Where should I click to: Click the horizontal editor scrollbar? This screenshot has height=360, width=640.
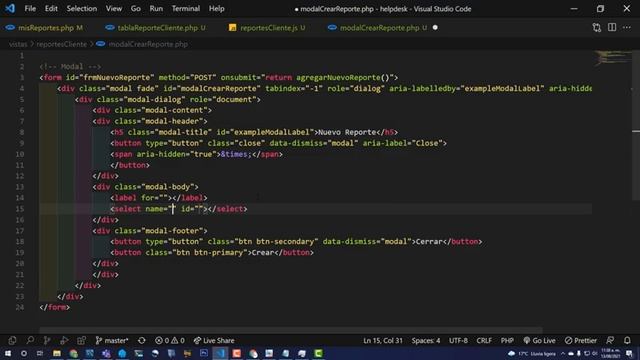click(x=291, y=329)
